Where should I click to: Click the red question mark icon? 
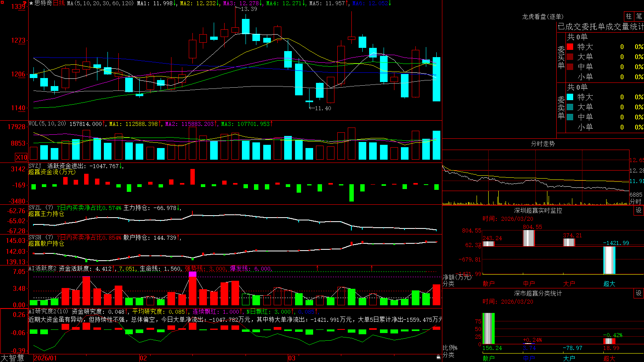(25, 3)
